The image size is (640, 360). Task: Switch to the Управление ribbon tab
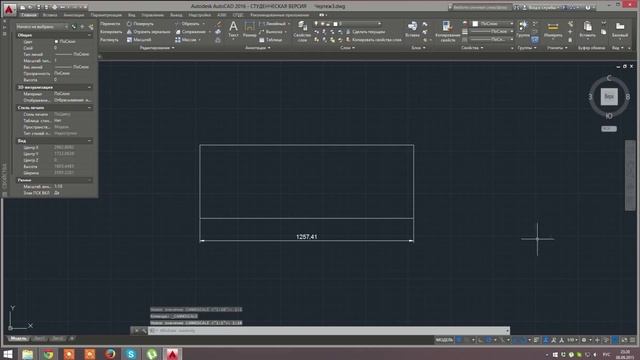pyautogui.click(x=152, y=15)
